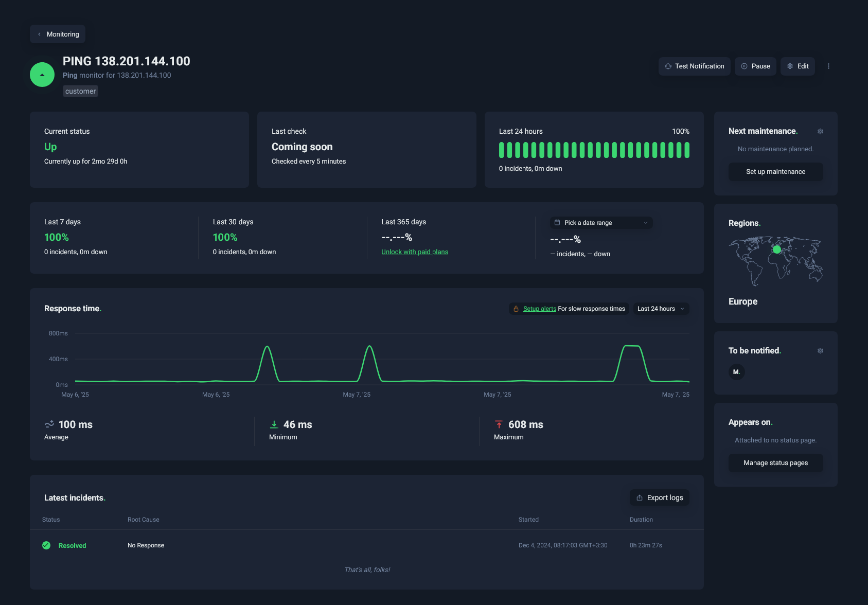Edit the monitor settings
The height and width of the screenshot is (605, 868).
[798, 66]
